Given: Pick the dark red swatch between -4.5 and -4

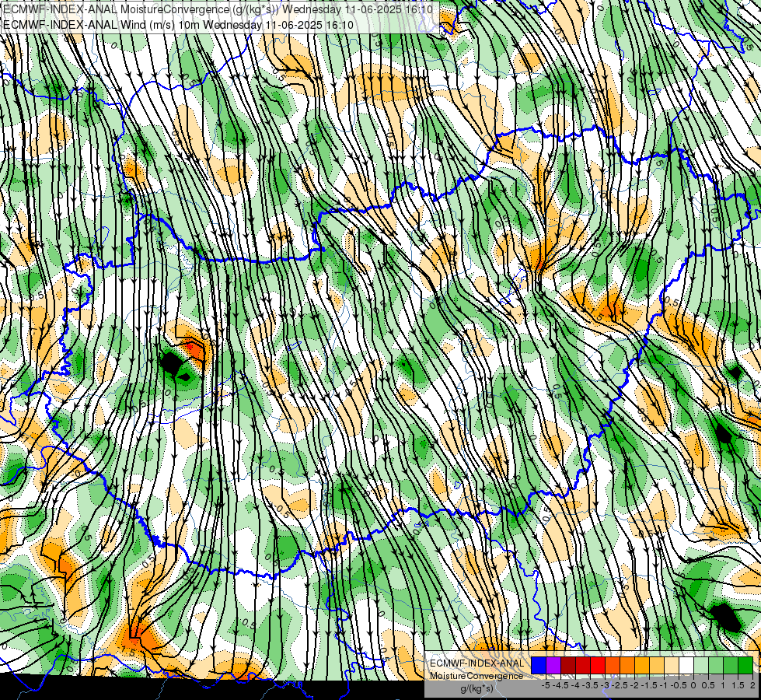Looking at the screenshot, I should pos(568,665).
